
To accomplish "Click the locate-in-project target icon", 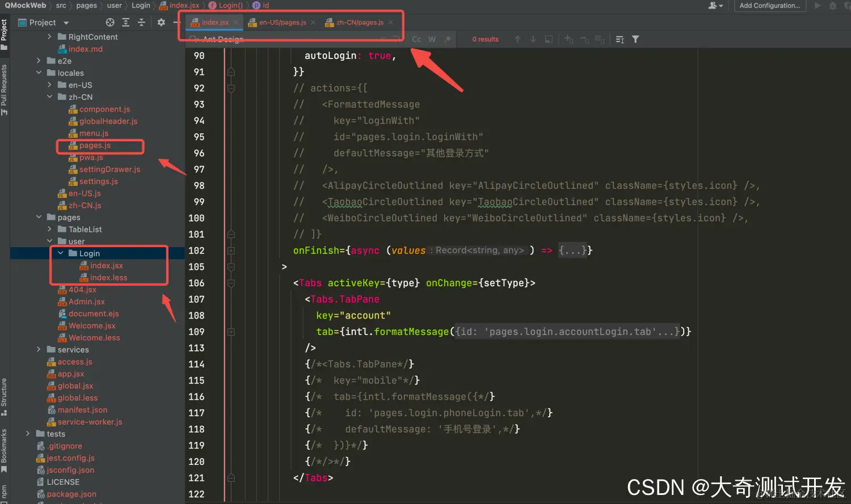I will (110, 22).
